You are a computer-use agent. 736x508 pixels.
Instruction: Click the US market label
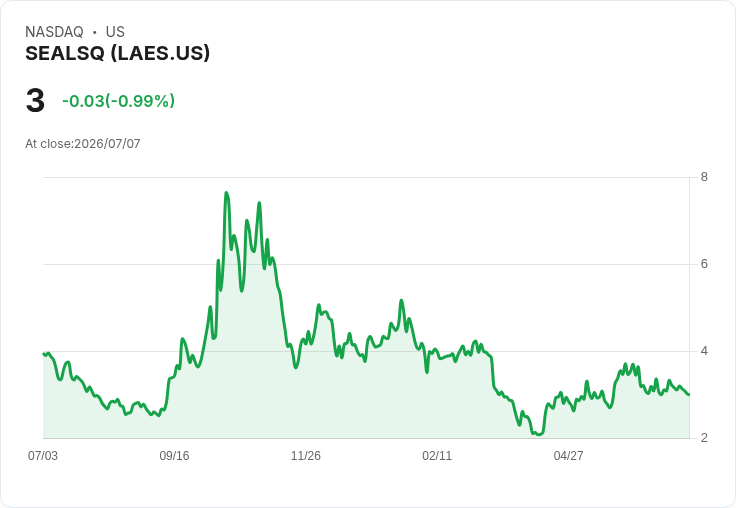(x=115, y=32)
